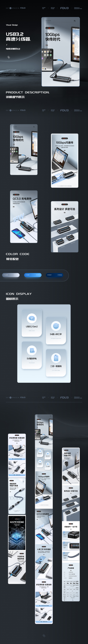Pick the dark navy gradient color swatch
88x644 pixels.
tap(55, 275)
